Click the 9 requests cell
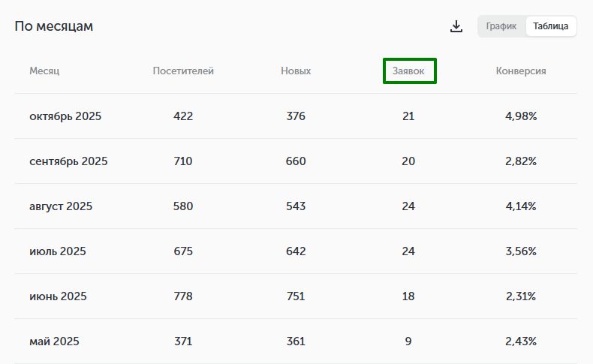Viewport: 593px width, 364px height. coord(408,341)
